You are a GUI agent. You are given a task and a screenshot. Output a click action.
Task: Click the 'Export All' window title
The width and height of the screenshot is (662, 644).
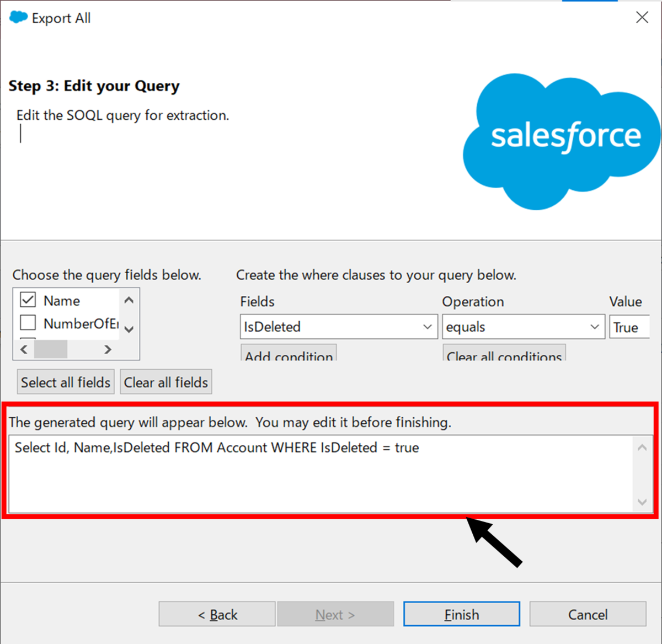[61, 18]
